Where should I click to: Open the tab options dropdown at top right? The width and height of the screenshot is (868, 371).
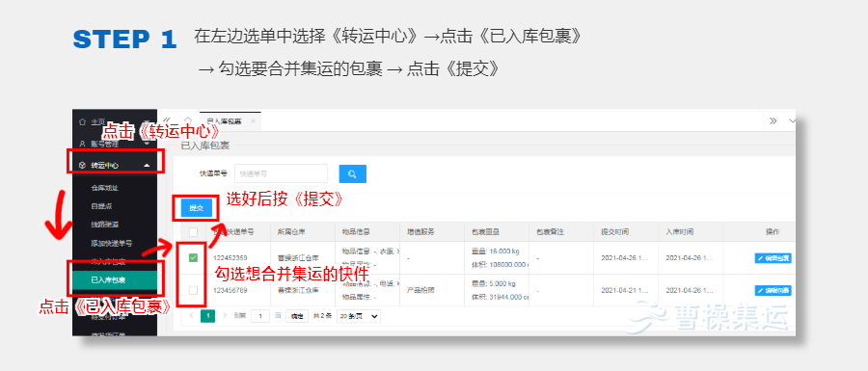(x=792, y=120)
